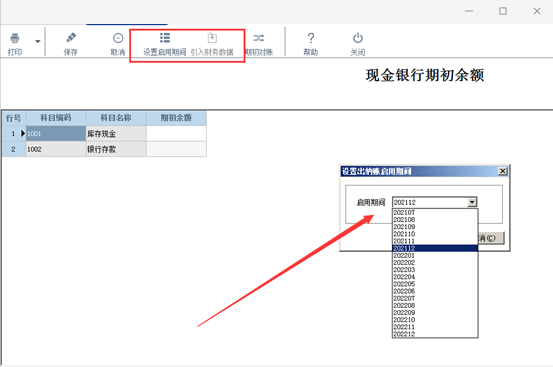Viewport: 553px width, 367px height.
Task: Maximize the application window
Action: point(503,11)
